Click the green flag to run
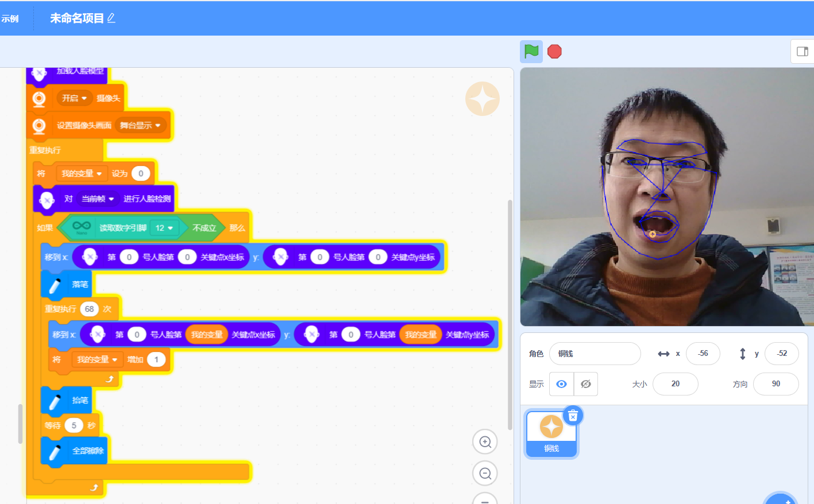814x504 pixels. click(531, 52)
